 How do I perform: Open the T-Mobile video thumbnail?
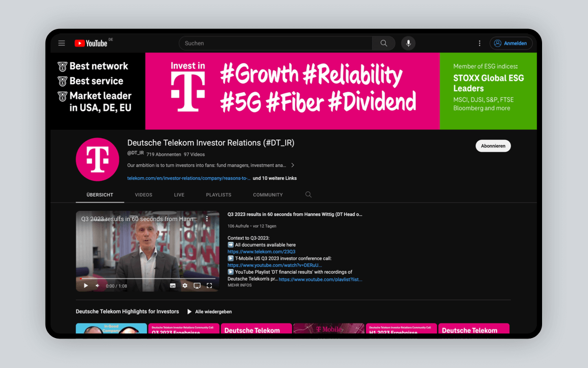[329, 328]
